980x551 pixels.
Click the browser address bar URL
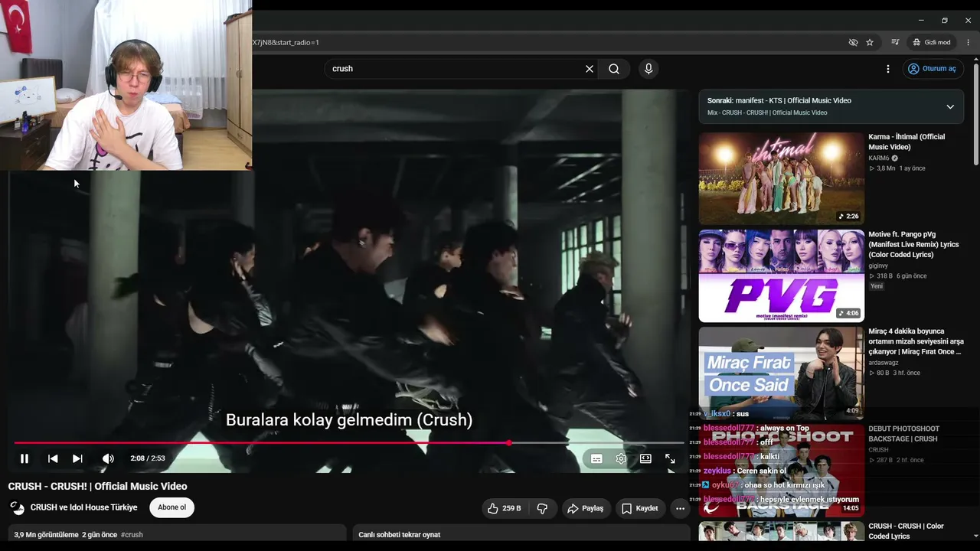pos(286,42)
